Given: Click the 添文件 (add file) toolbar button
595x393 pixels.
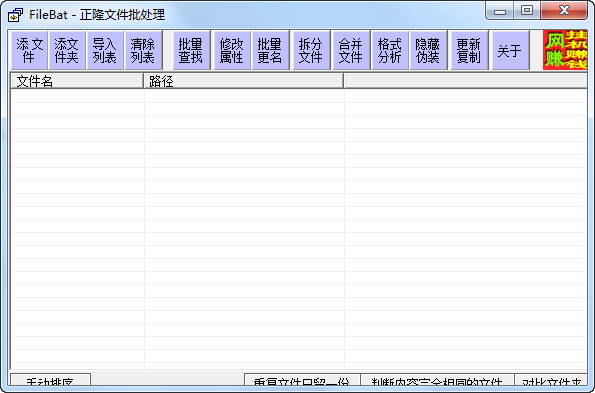Looking at the screenshot, I should pos(29,50).
